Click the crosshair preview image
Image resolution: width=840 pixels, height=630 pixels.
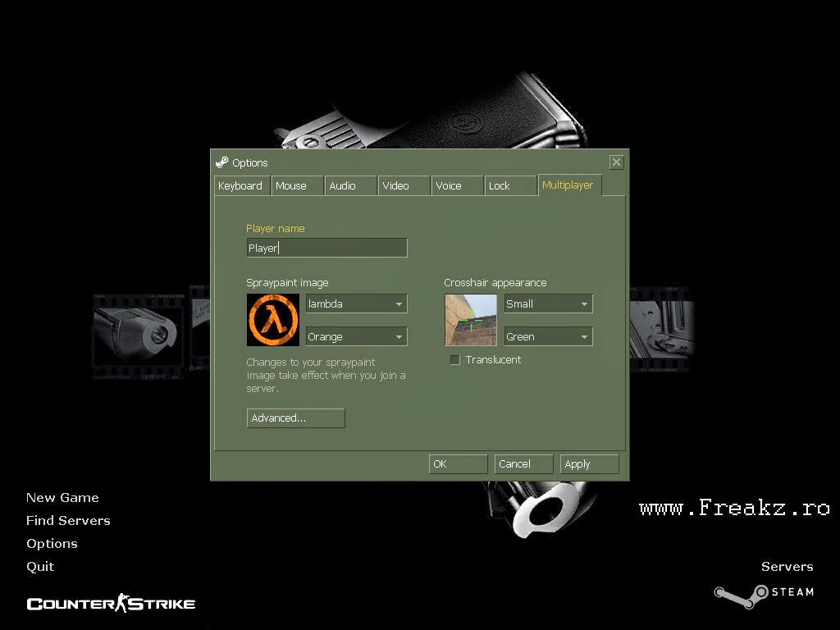471,320
